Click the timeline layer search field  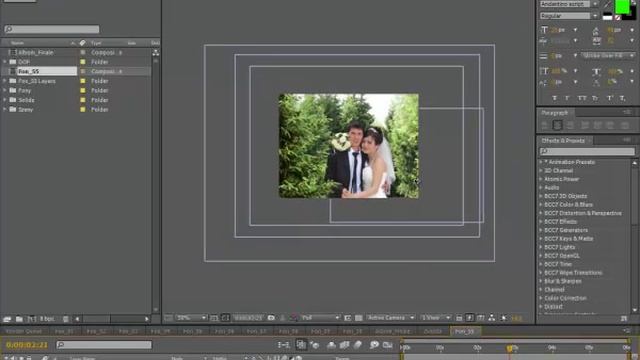pos(104,345)
